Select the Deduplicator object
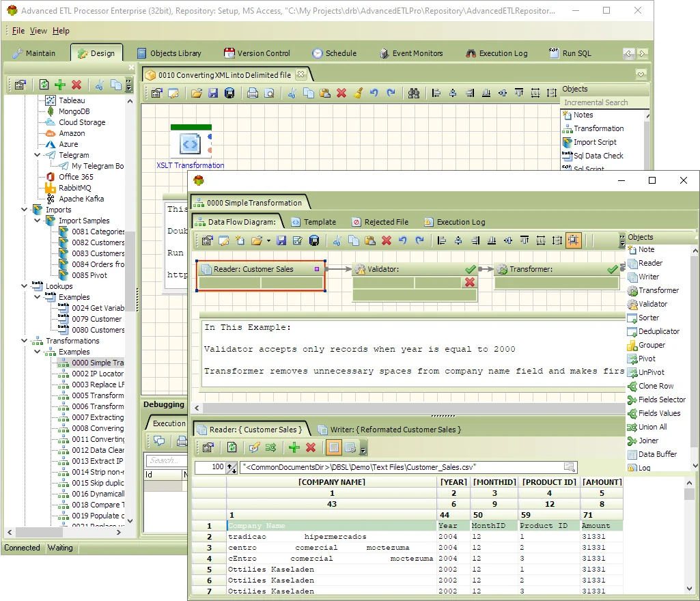700x601 pixels. click(654, 331)
